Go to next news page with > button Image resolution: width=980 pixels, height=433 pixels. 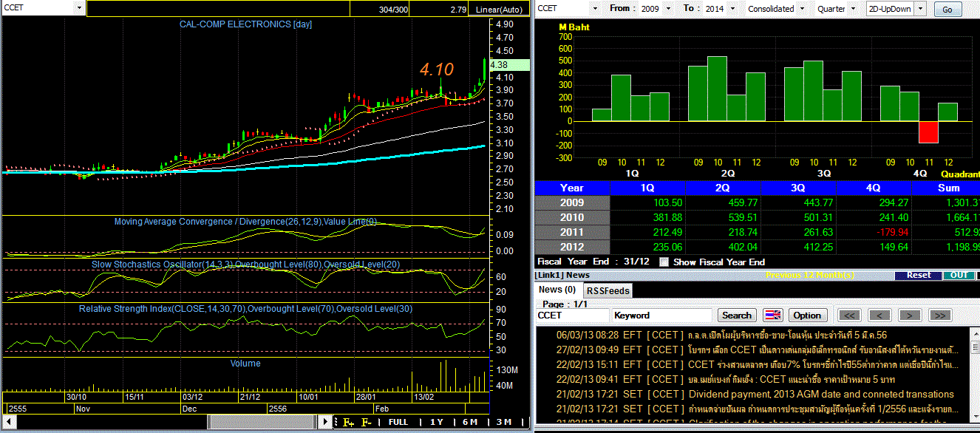[909, 316]
